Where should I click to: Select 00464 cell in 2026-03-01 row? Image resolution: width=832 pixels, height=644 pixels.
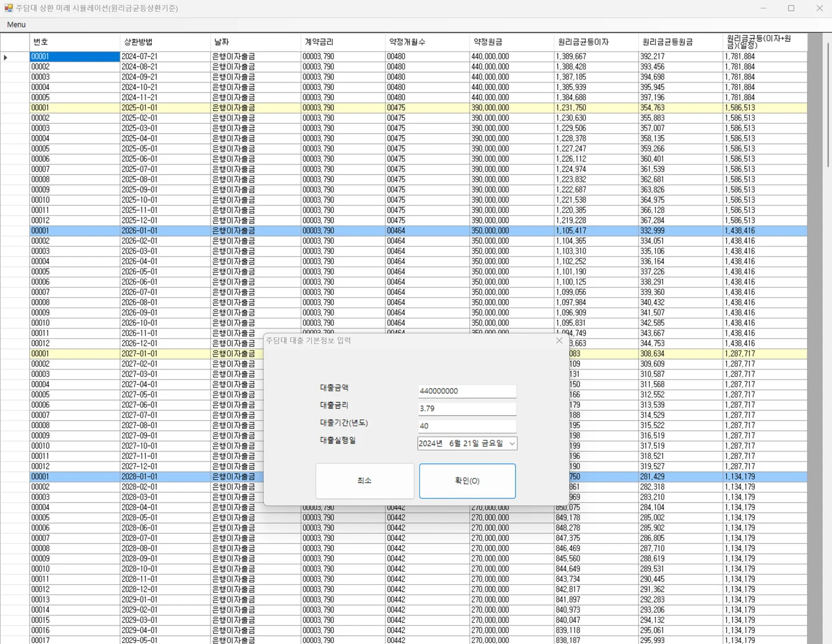click(x=427, y=251)
